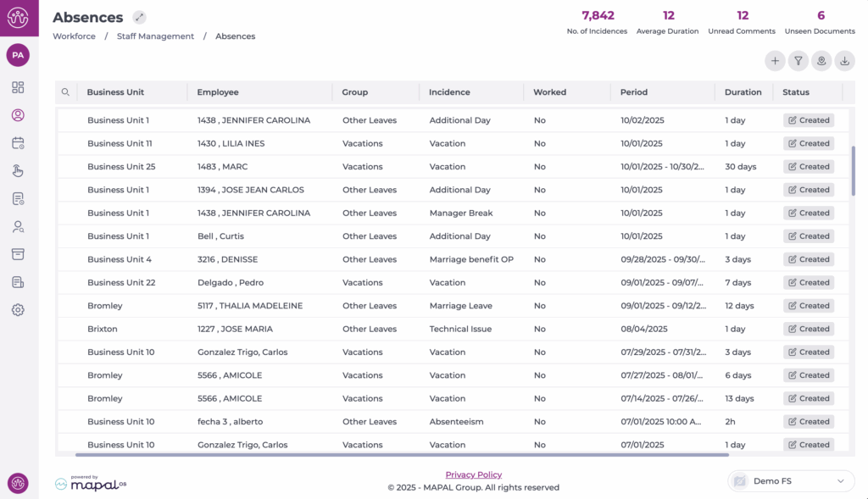Open the filter funnel icon

click(798, 61)
